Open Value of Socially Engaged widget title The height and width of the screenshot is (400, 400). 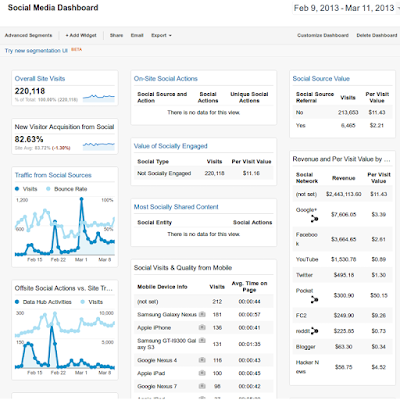pyautogui.click(x=171, y=146)
